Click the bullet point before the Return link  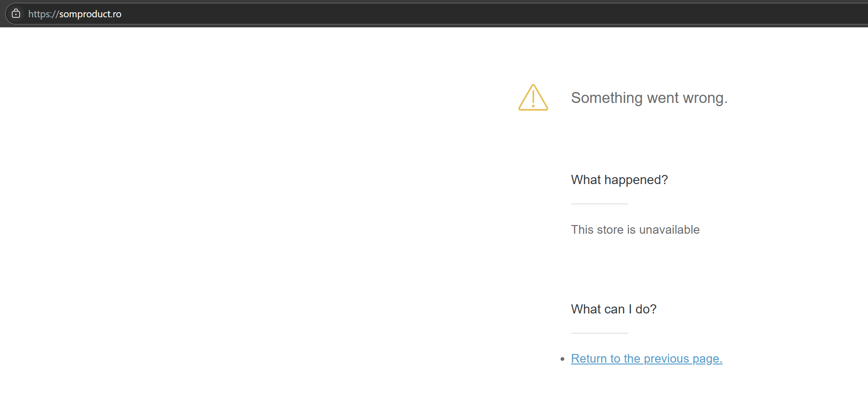pos(562,359)
